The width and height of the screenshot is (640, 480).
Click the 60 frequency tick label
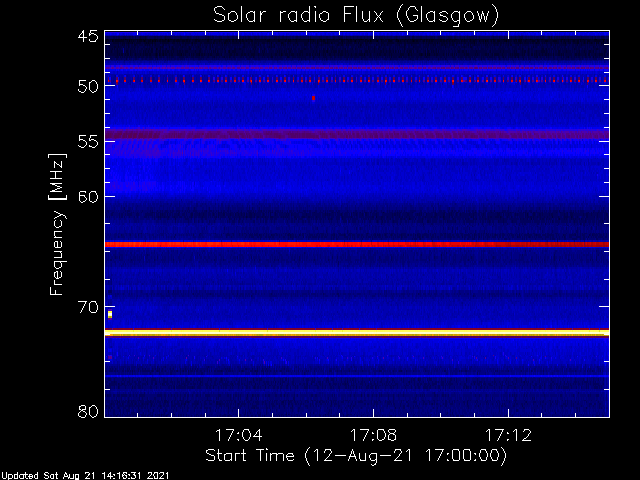(x=88, y=196)
